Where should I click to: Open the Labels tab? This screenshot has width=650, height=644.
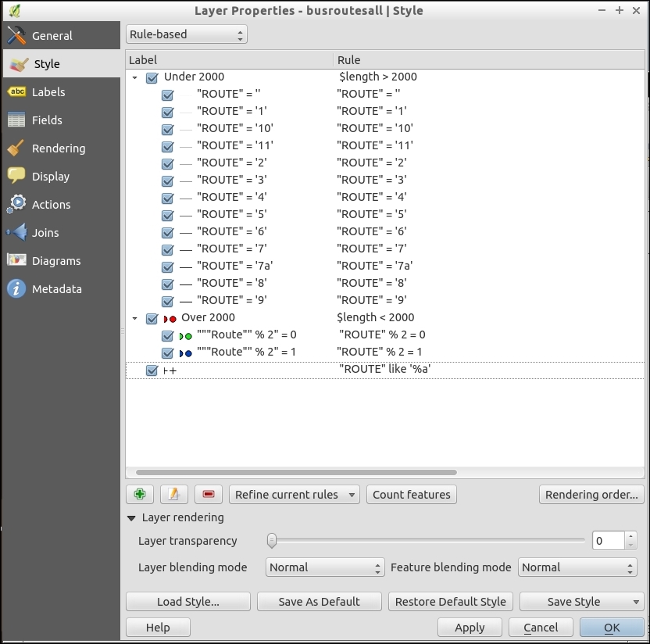coord(62,92)
